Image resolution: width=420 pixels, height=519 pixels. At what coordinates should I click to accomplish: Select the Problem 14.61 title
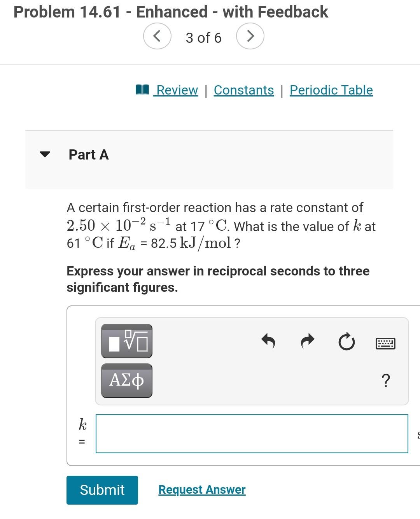170,12
